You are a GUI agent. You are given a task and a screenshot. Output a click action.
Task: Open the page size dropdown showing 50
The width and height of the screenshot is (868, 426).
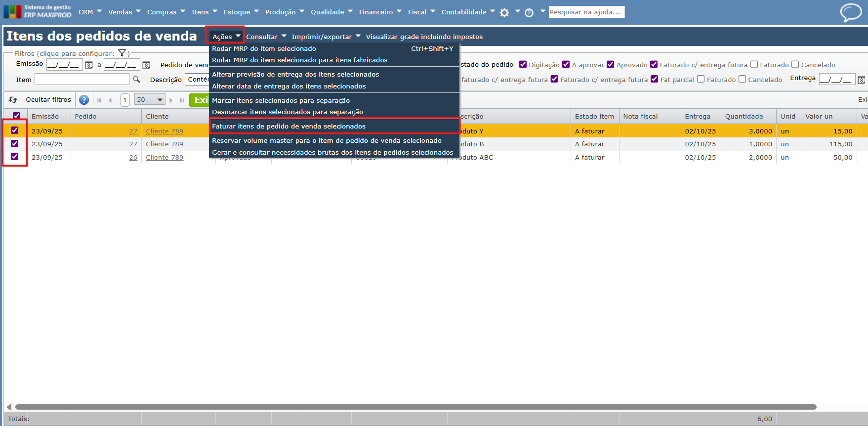150,100
